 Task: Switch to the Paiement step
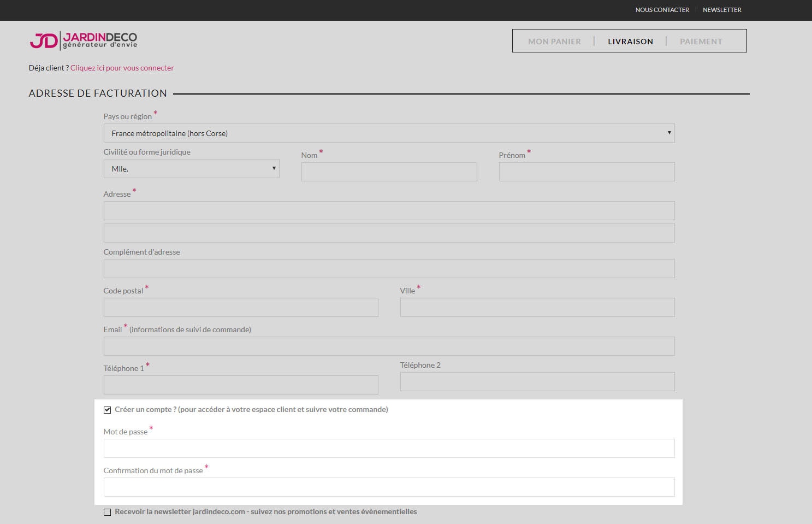click(x=701, y=42)
